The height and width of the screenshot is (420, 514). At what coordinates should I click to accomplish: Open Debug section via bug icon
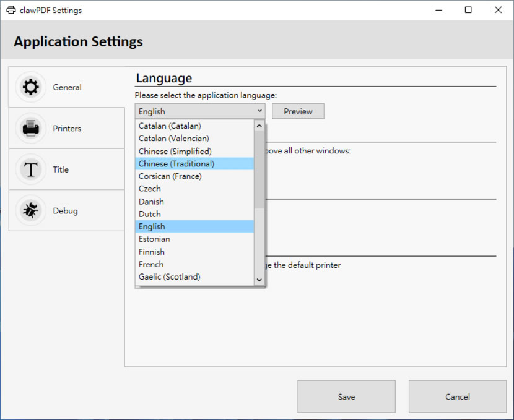coord(30,210)
